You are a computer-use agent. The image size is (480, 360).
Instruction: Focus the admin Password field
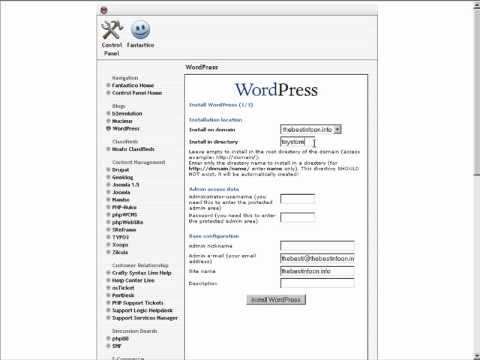pyautogui.click(x=297, y=218)
